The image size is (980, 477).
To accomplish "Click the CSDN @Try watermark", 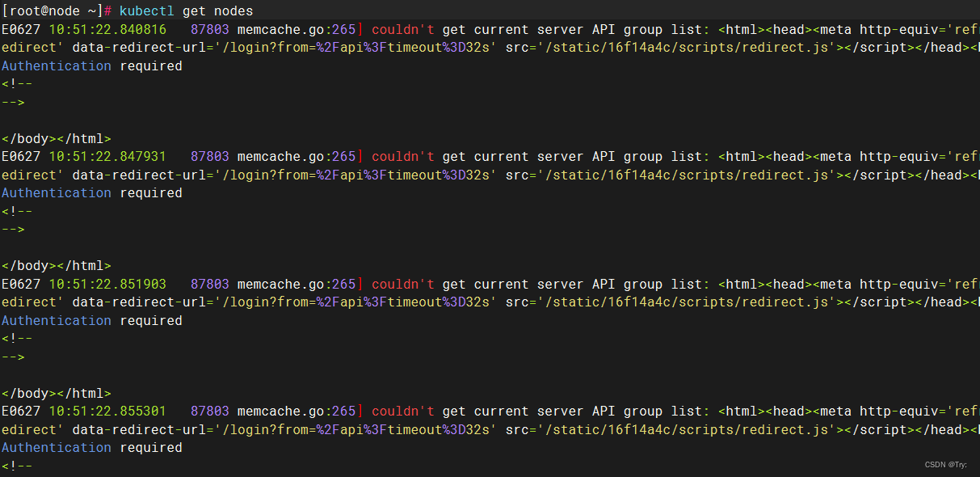I will pyautogui.click(x=945, y=464).
